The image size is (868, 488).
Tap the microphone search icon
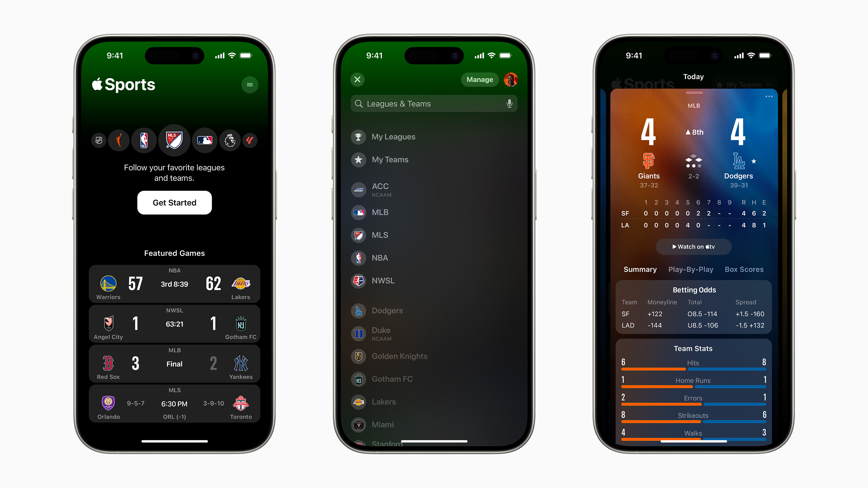(509, 104)
